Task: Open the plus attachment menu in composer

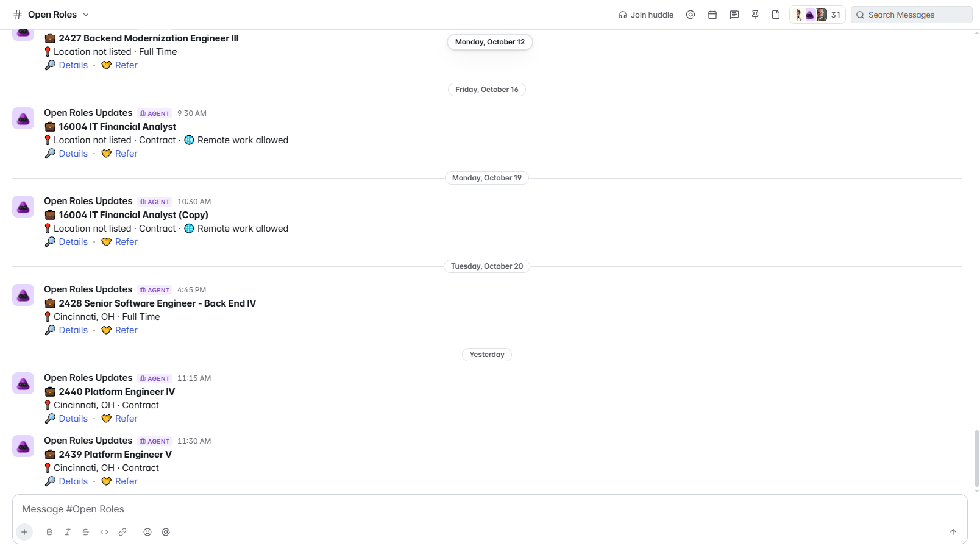Action: coord(24,532)
